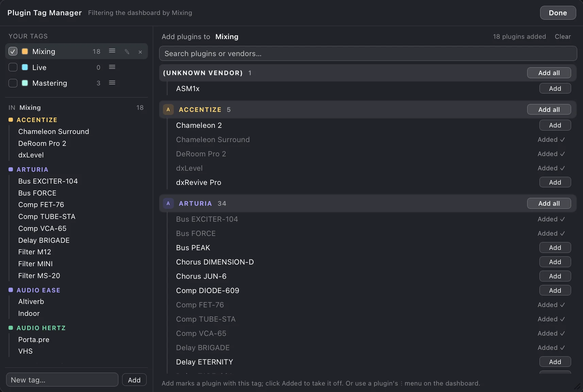Select AUDIO HERTZ heading in the Mixing list
This screenshot has height=392, width=583.
(x=41, y=328)
